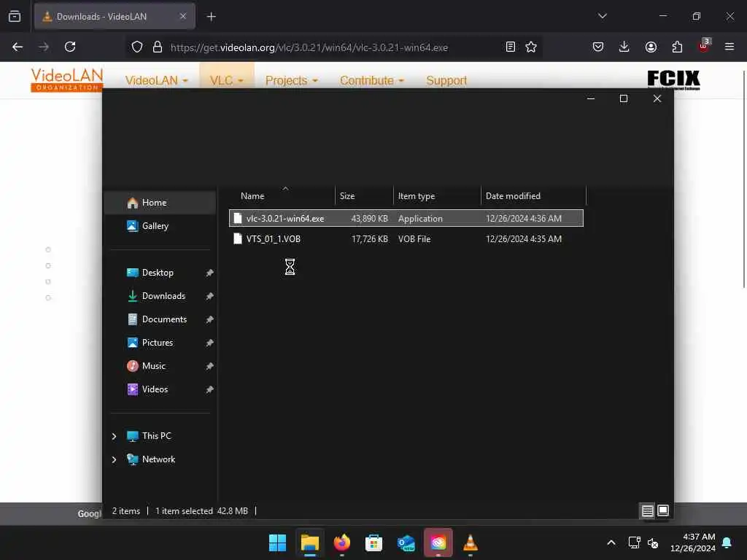Show hidden system tray icons

click(611, 542)
